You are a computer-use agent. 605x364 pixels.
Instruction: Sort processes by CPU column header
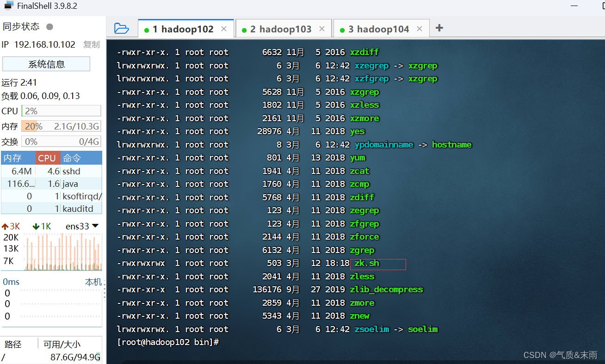[x=48, y=158]
